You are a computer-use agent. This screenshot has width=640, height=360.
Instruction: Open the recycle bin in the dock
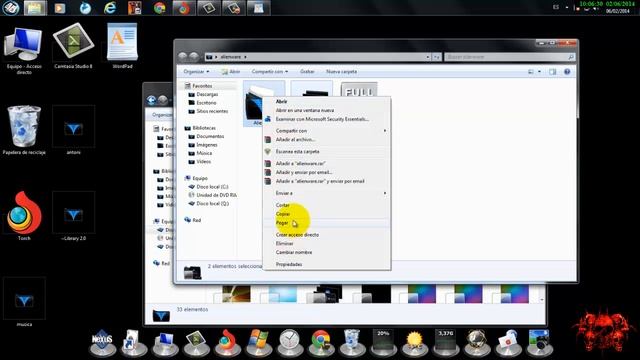pyautogui.click(x=352, y=342)
